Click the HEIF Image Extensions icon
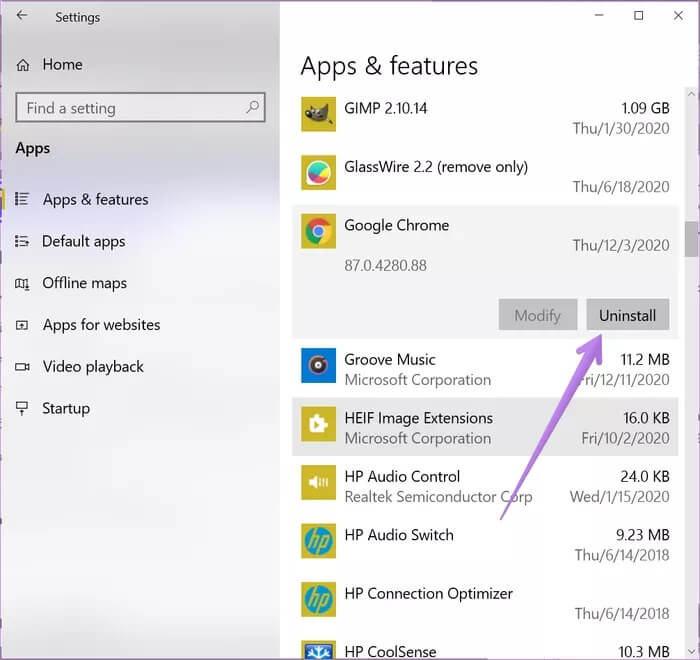The width and height of the screenshot is (700, 660). (x=318, y=424)
